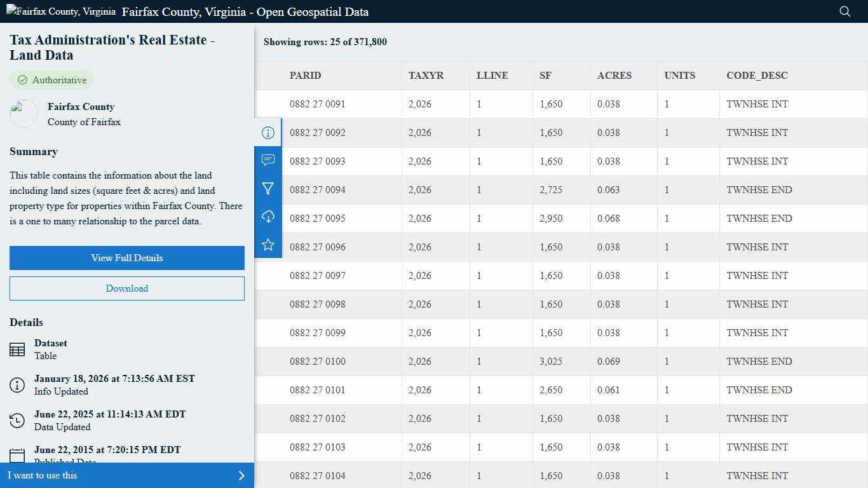Favorite this dataset using the star icon
The width and height of the screenshot is (868, 488).
268,245
